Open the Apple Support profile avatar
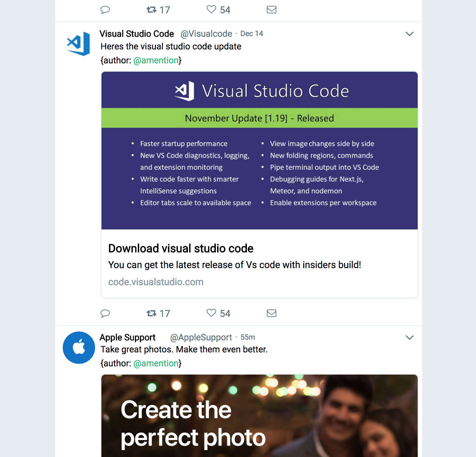Viewport: 476px width, 457px height. (79, 348)
